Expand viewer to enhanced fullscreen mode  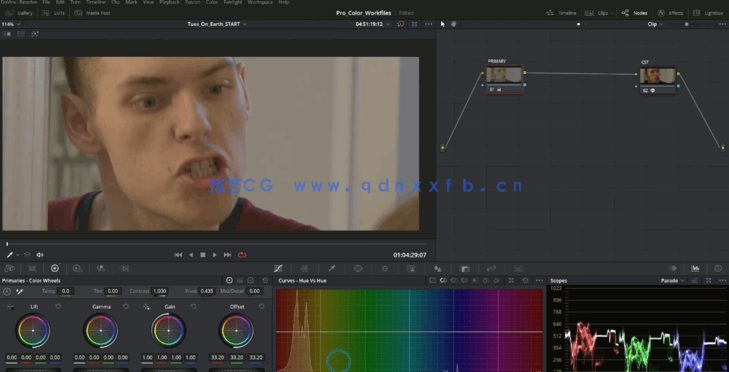tap(415, 24)
